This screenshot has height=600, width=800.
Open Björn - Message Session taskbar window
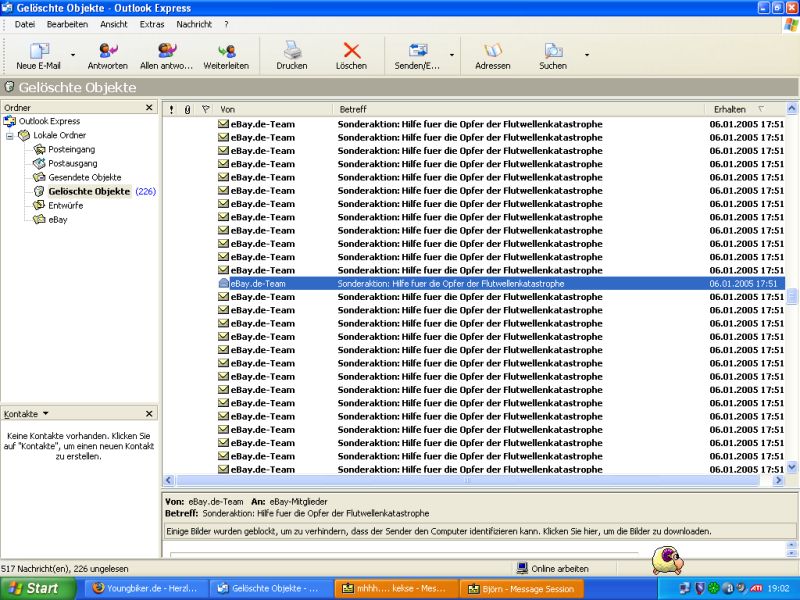[521, 589]
